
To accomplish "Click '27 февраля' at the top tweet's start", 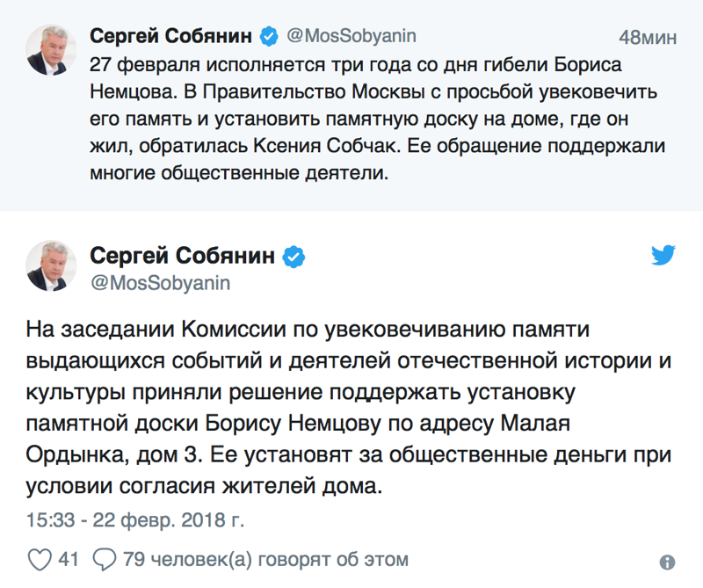I will pos(141,65).
